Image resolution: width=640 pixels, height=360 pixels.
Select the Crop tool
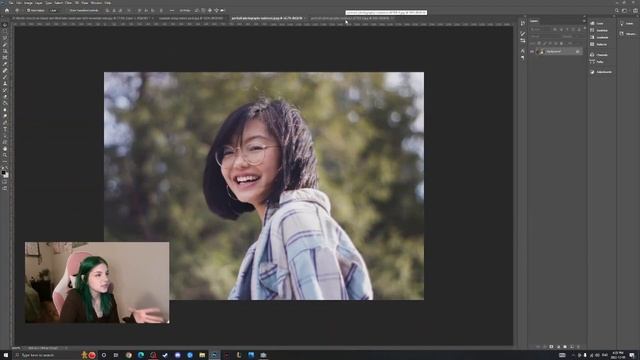[5, 51]
